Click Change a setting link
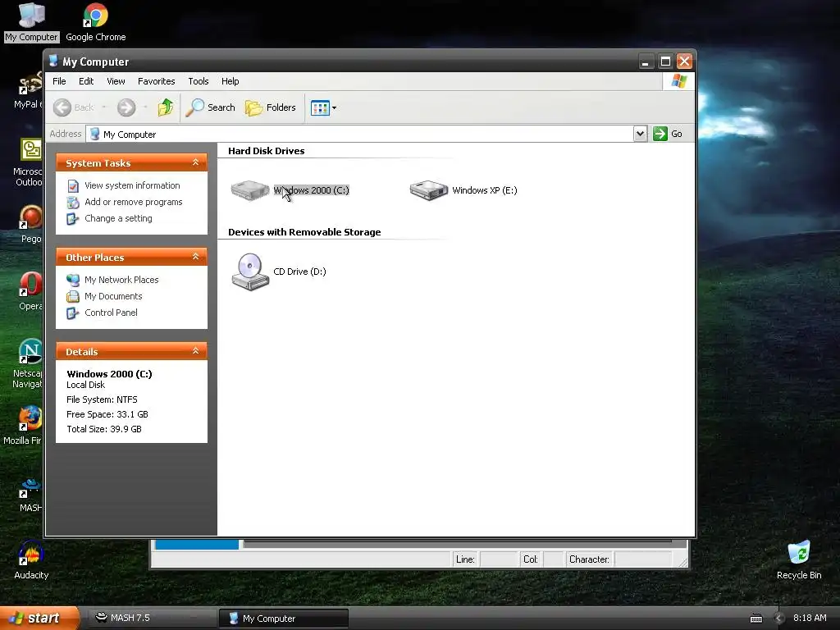The height and width of the screenshot is (630, 840). (x=118, y=218)
